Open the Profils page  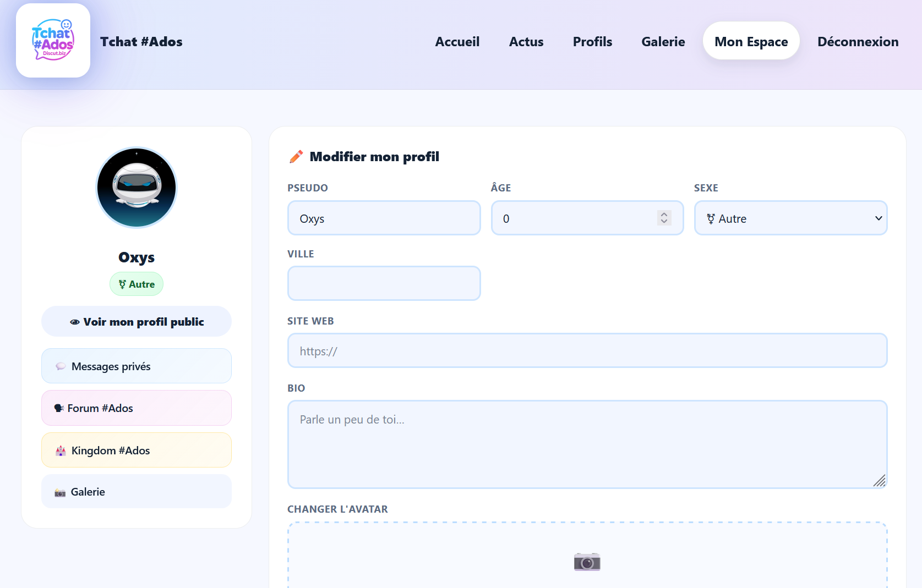click(x=592, y=42)
